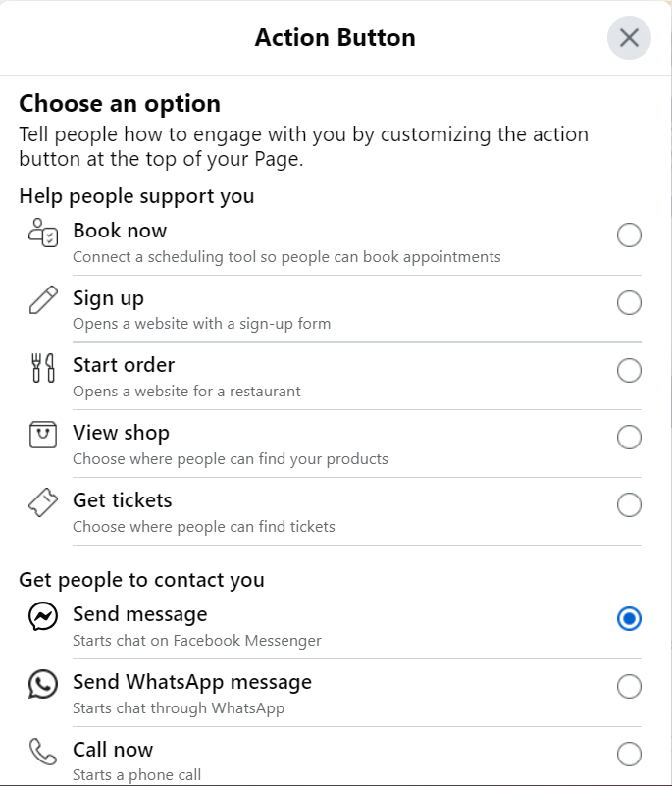This screenshot has width=672, height=786.
Task: Pick the Get tickets radio button
Action: pyautogui.click(x=629, y=505)
